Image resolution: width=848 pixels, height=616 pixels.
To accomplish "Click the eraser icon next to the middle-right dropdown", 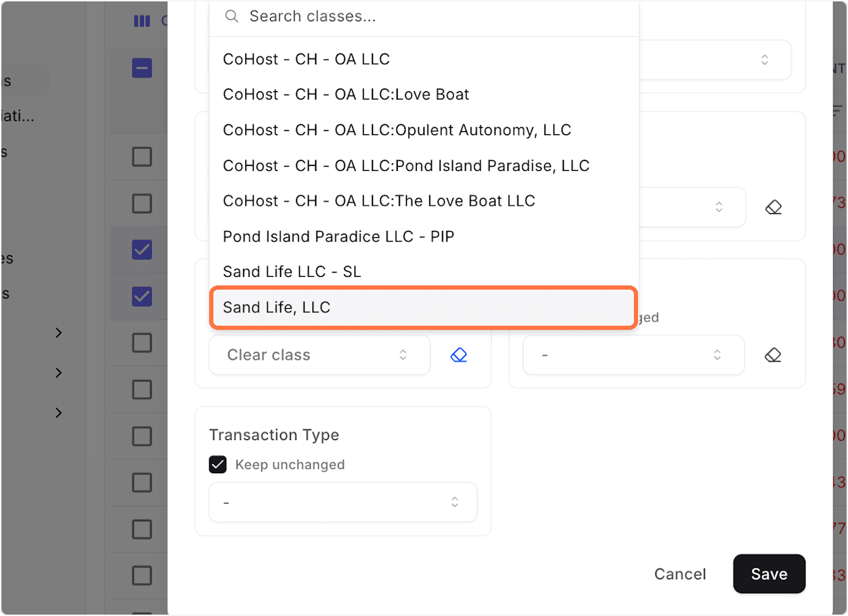I will [x=773, y=207].
